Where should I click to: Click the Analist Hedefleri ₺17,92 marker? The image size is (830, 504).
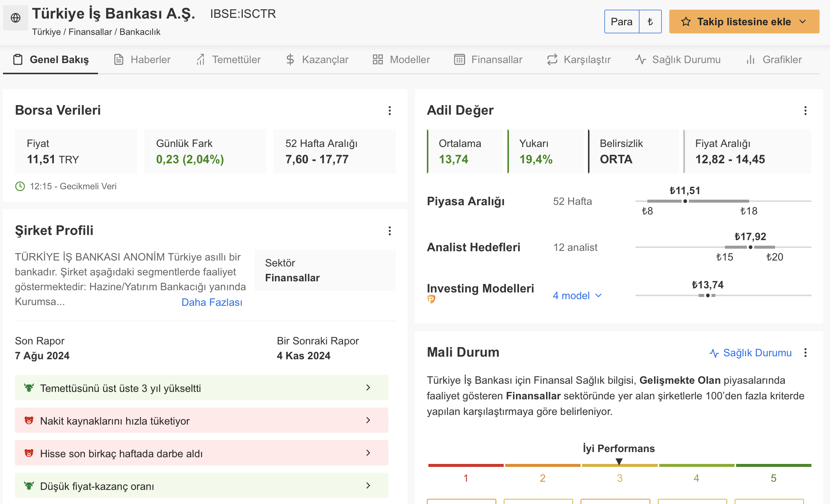pos(750,247)
